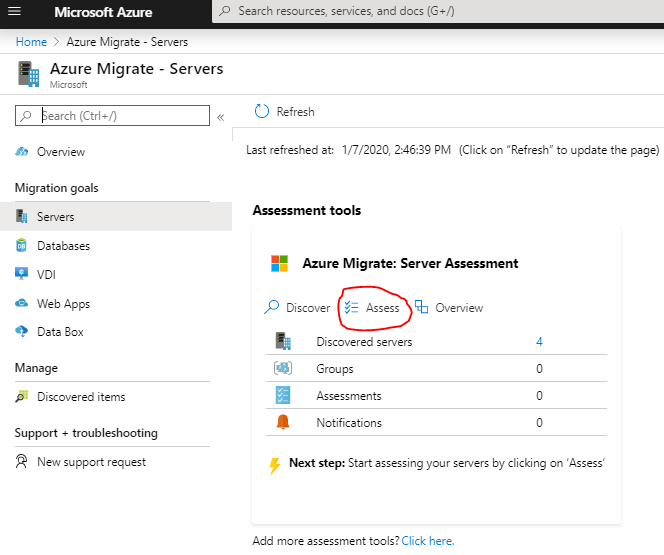Screen dimensions: 664x555
Task: Click the Web Apps cloud icon
Action: 21,303
